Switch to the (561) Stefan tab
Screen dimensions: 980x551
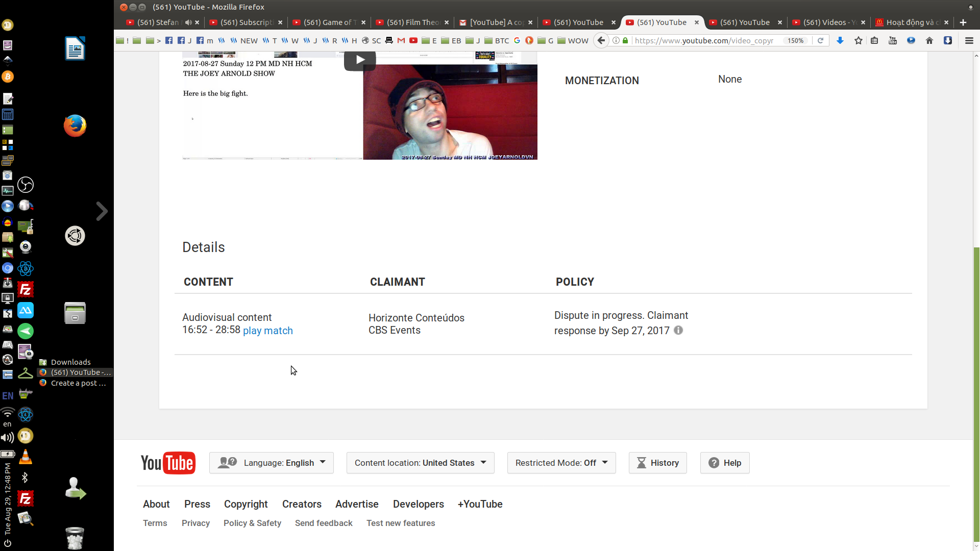coord(158,22)
